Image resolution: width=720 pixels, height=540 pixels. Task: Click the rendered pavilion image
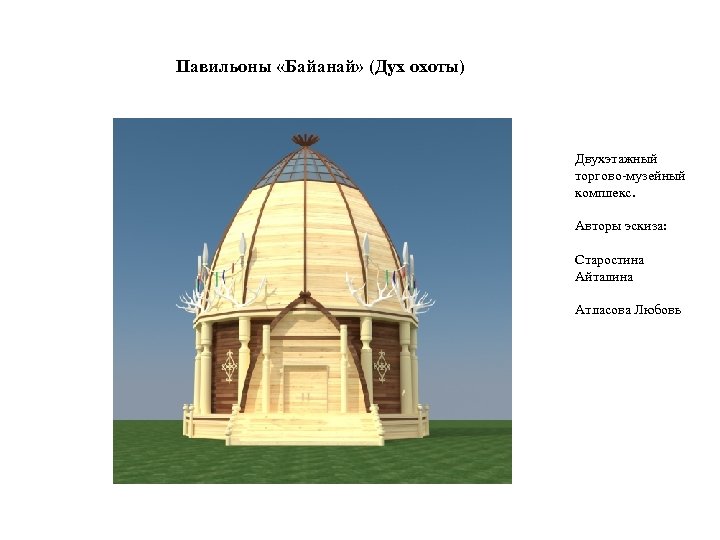coord(312,301)
